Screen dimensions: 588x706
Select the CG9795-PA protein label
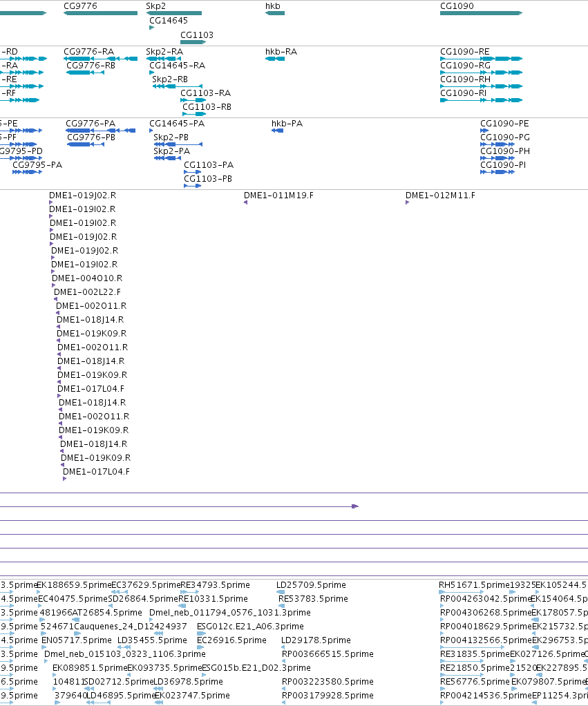click(x=37, y=165)
